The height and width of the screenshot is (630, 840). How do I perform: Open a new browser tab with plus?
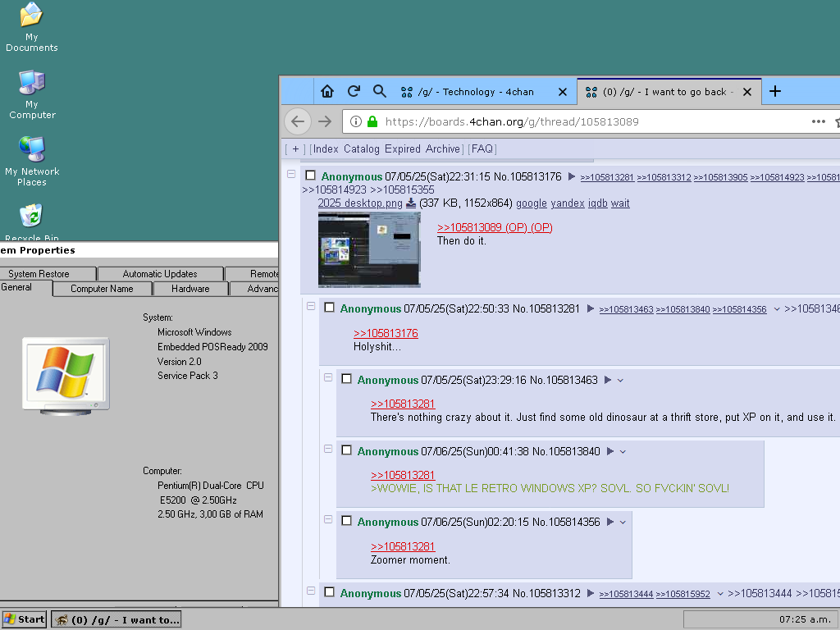tap(774, 92)
